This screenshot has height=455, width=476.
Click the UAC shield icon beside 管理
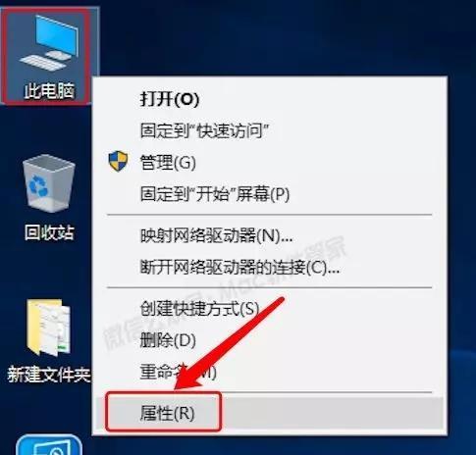[118, 161]
